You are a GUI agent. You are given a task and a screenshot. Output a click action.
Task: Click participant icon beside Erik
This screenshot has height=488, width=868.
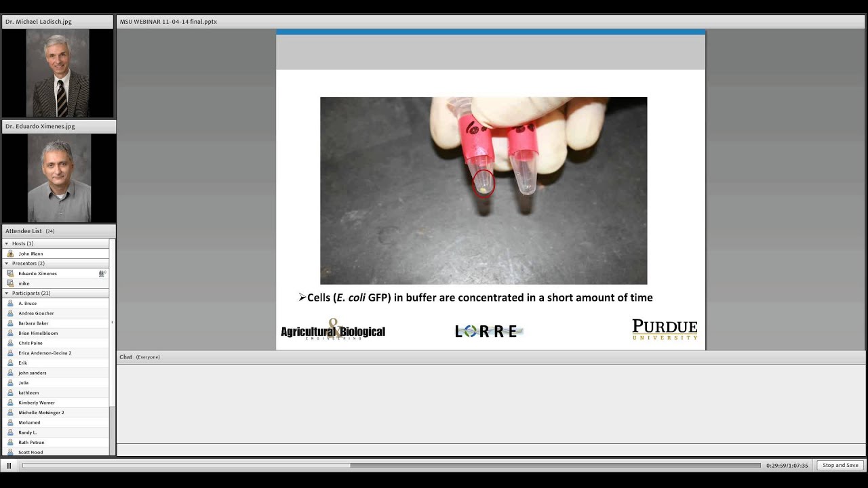pos(10,363)
